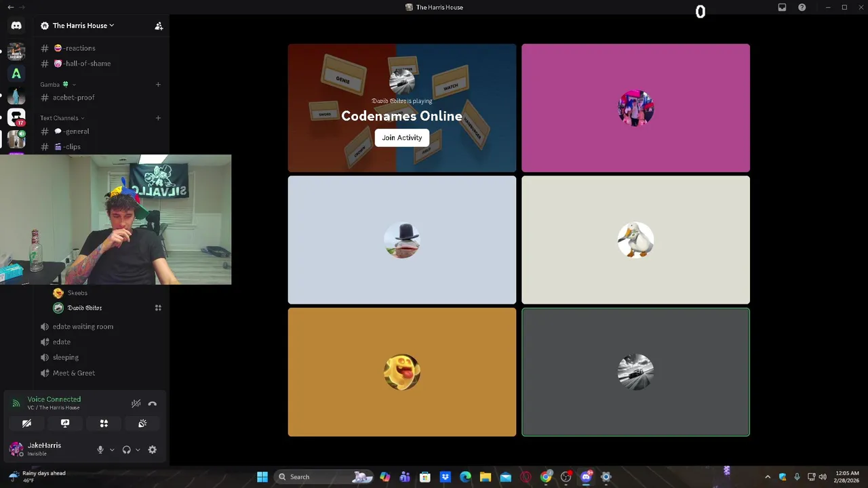Open Discord direct messages home icon

coord(16,25)
